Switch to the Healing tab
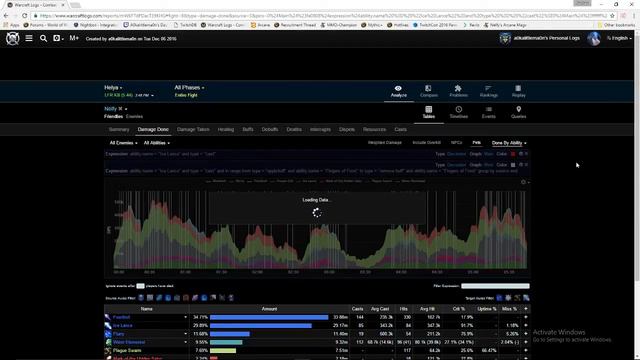 (226, 129)
